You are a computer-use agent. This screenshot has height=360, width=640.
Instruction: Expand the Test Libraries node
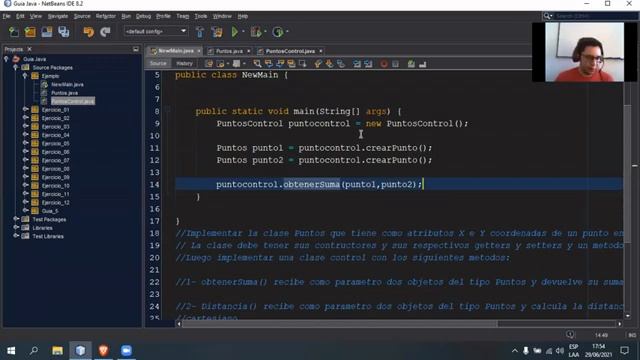click(x=16, y=236)
